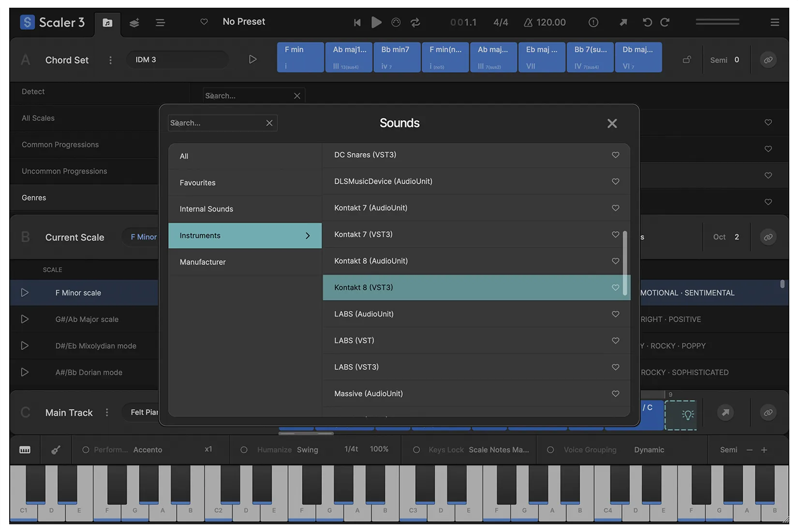Select All category in Sounds dialog
798x532 pixels.
(245, 156)
